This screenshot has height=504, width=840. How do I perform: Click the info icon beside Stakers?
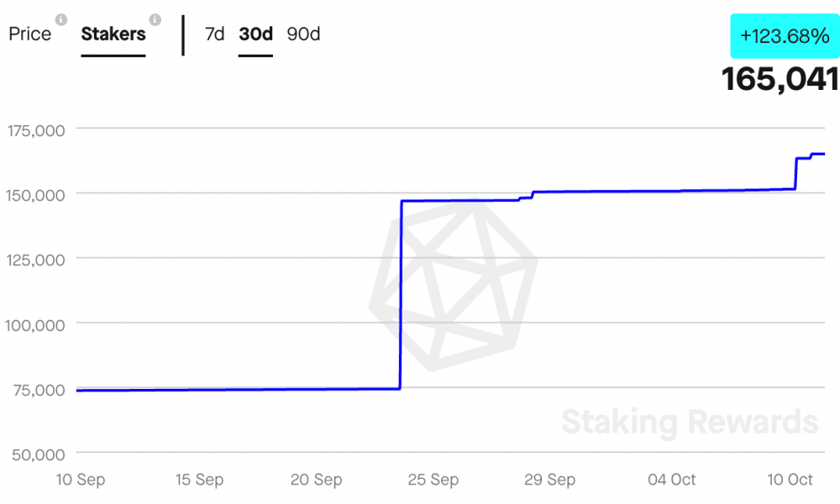(155, 20)
